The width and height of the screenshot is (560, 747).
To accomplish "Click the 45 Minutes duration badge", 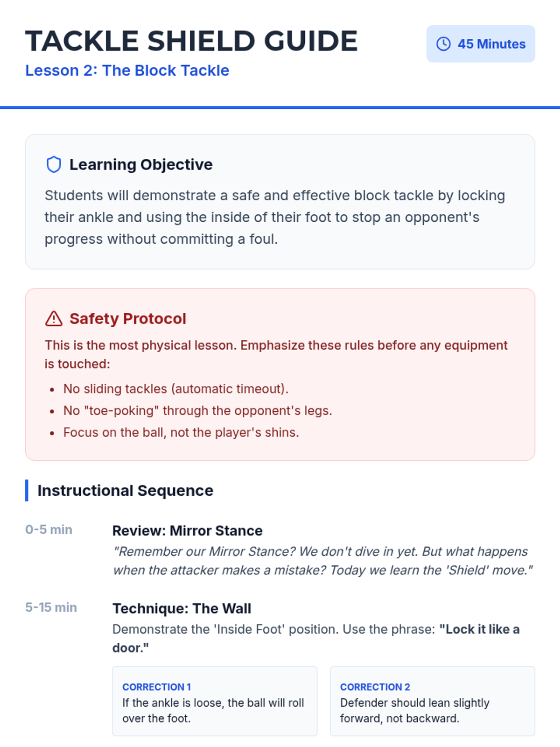I will [x=480, y=44].
